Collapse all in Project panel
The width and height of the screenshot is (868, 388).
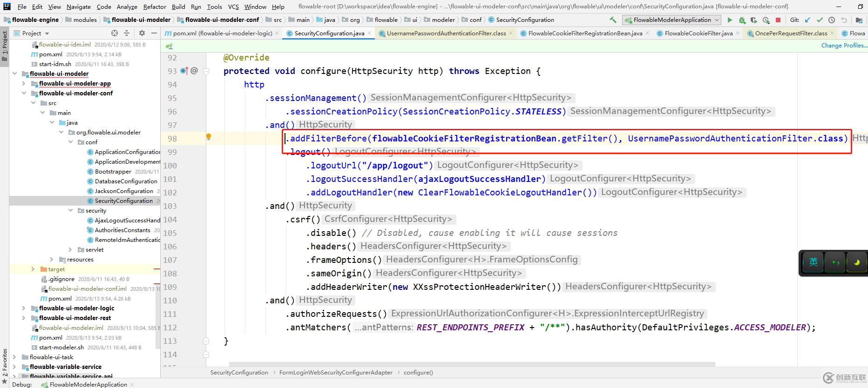(127, 33)
